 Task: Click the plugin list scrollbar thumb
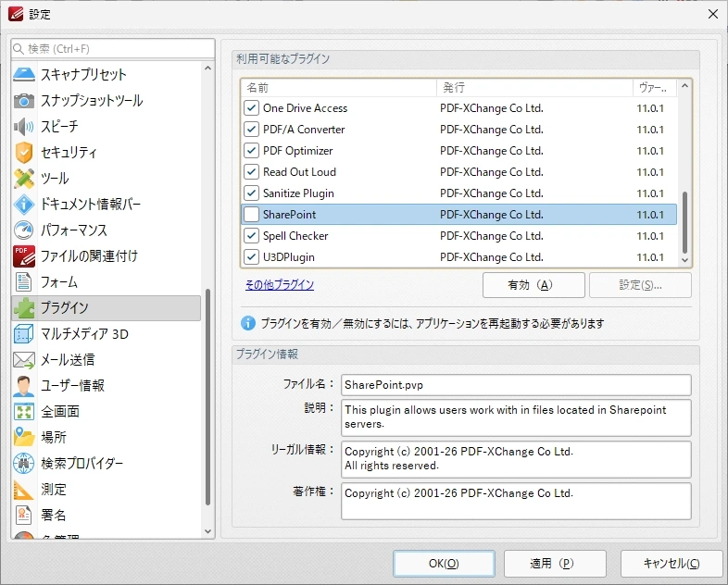[684, 222]
